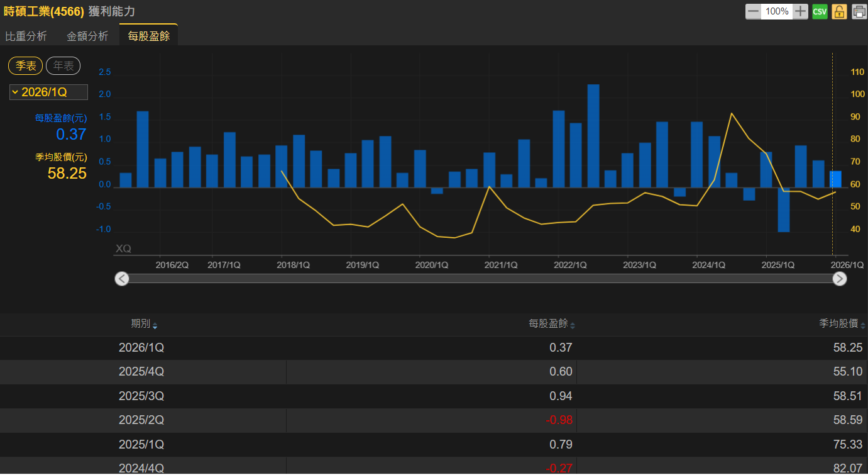Switch to quarterly 季表 view
Image resolution: width=868 pixels, height=475 pixels.
point(26,66)
